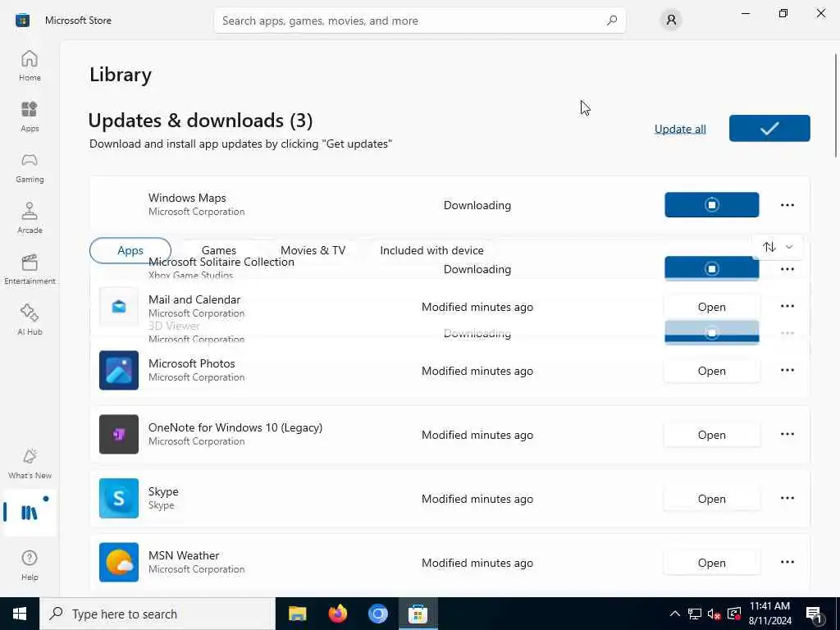Launch Chrome from the taskbar
The height and width of the screenshot is (630, 840).
(x=377, y=614)
